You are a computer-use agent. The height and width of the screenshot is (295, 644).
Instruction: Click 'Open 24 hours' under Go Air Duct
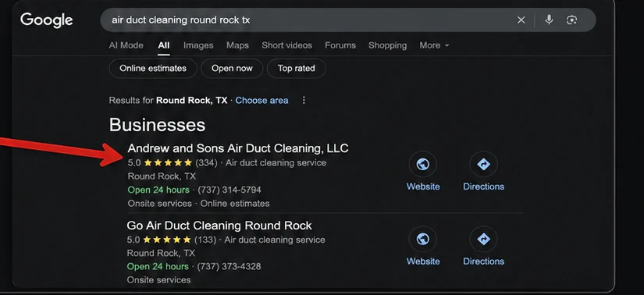(x=158, y=266)
